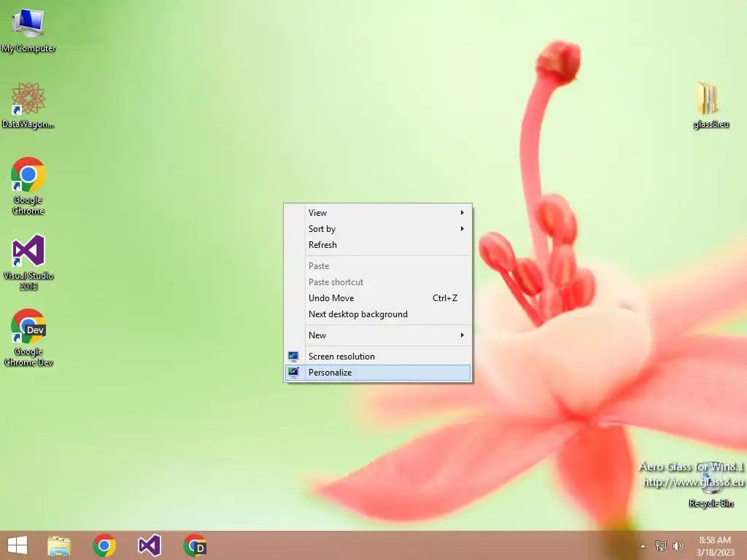Click Personalize in the context menu

[379, 373]
